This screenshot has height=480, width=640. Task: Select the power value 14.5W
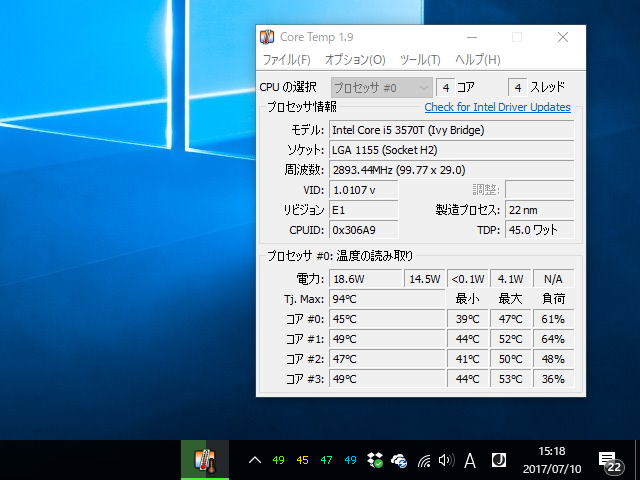click(424, 279)
